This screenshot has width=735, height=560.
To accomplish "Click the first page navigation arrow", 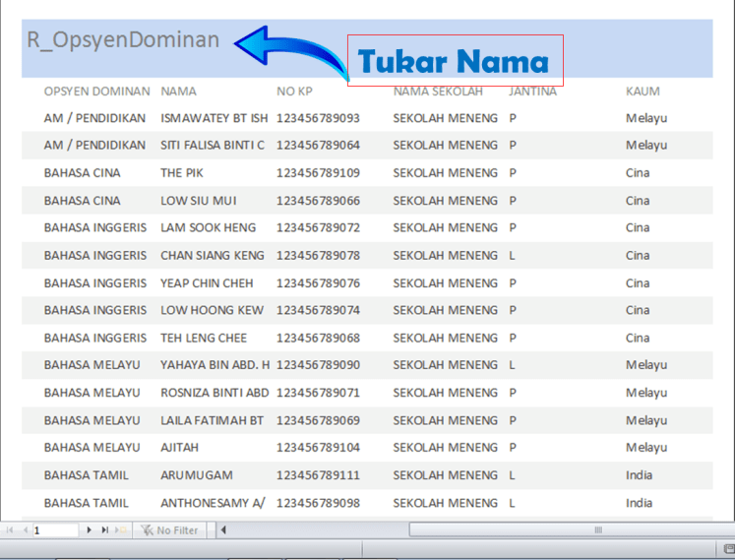I will click(x=9, y=530).
